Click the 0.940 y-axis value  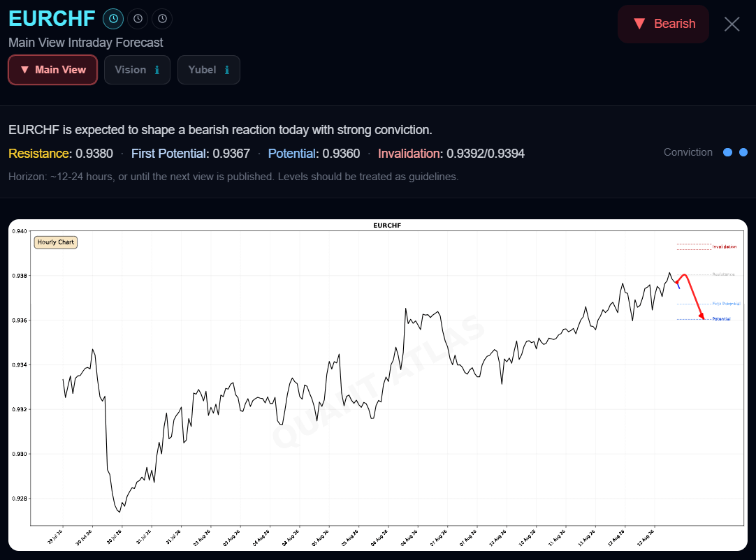(20, 231)
